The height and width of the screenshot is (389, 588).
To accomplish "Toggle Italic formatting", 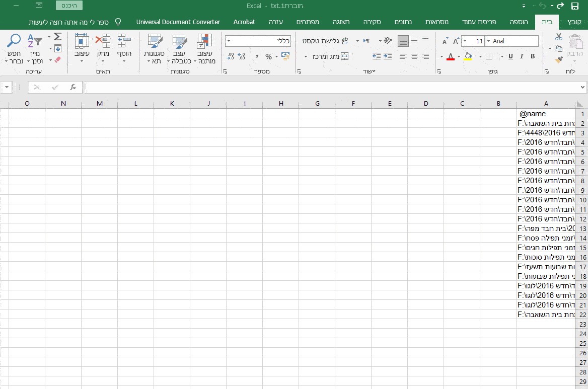I will tap(522, 56).
